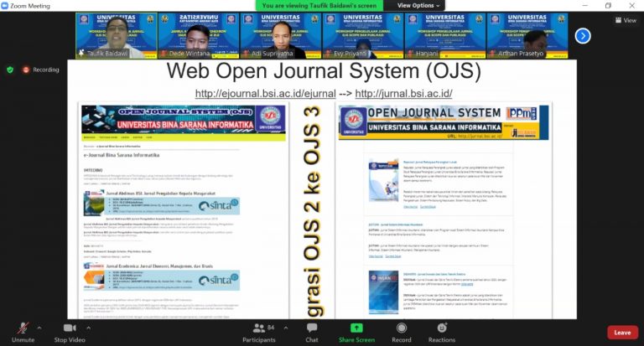
Task: Click Jurnal Abdimas BSI title text
Action: (x=161, y=193)
